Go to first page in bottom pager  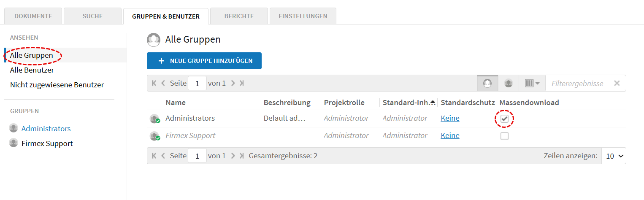[x=154, y=156]
